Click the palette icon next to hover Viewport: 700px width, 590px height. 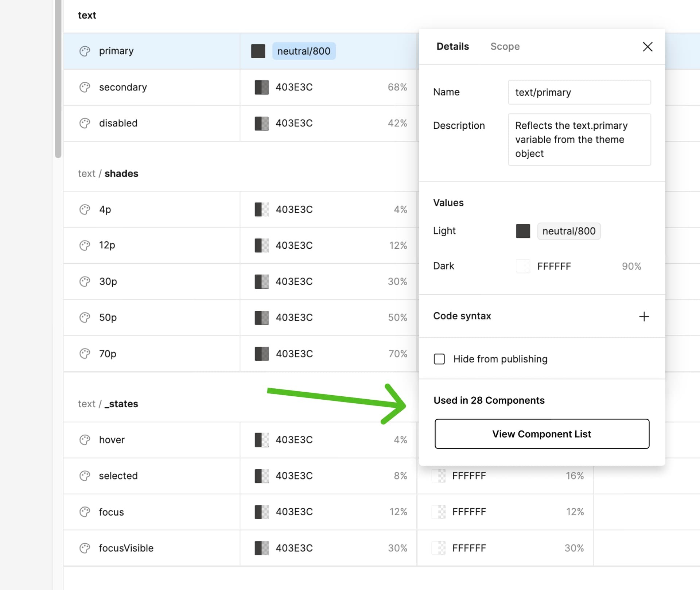(85, 440)
